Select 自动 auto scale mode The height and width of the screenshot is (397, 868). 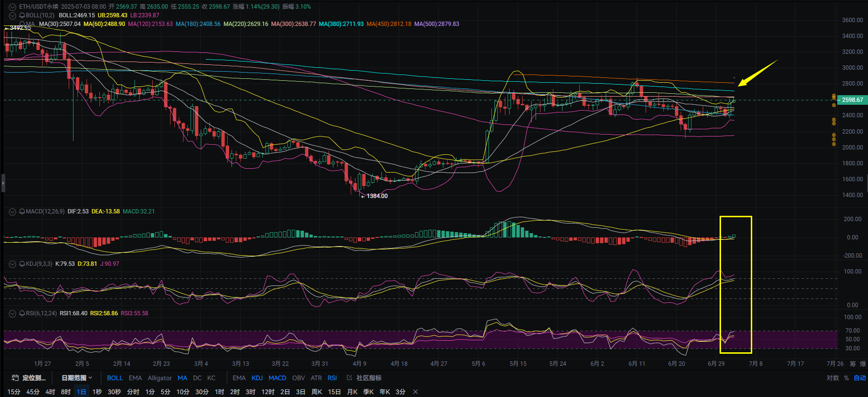pyautogui.click(x=859, y=378)
